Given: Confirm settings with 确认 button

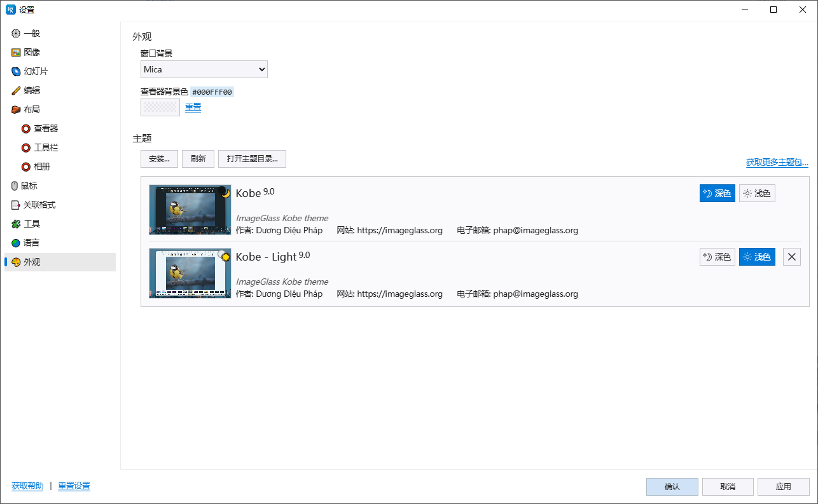Looking at the screenshot, I should tap(672, 487).
